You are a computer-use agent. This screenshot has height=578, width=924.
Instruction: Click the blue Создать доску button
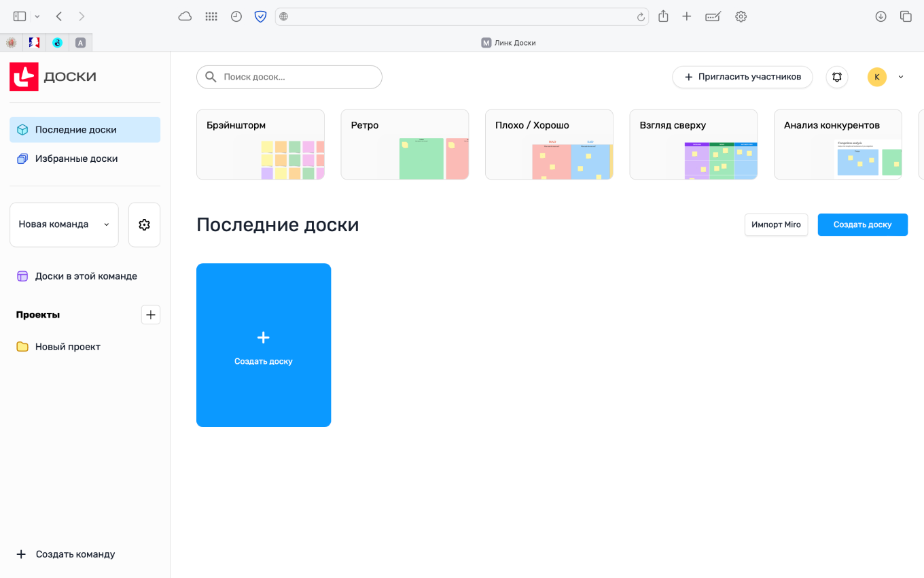coord(862,224)
